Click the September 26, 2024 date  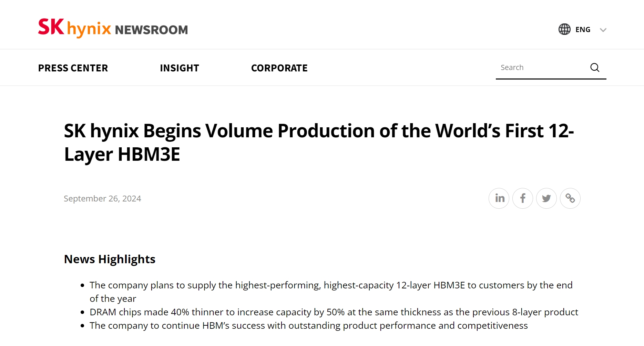click(x=102, y=199)
